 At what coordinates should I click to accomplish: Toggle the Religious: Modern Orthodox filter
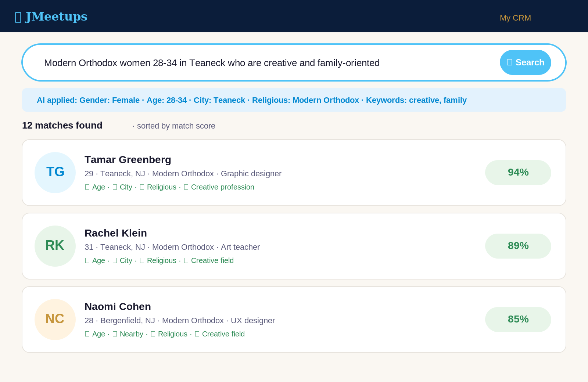click(305, 100)
